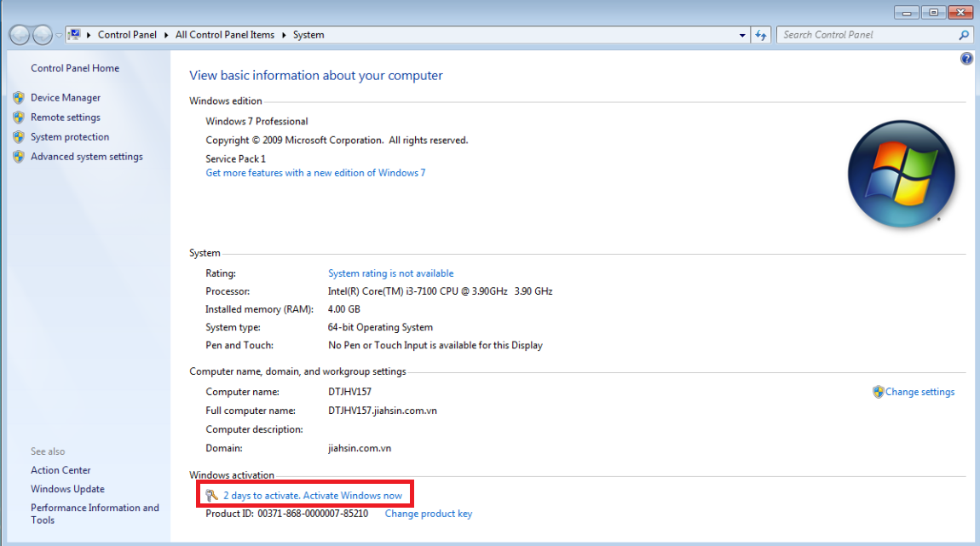980x546 pixels.
Task: Click Change settings for computer name
Action: [920, 392]
